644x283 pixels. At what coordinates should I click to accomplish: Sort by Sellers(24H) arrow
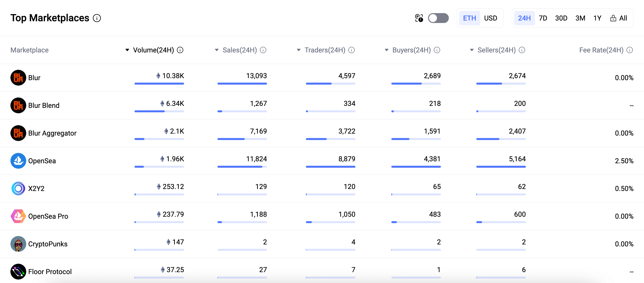472,50
